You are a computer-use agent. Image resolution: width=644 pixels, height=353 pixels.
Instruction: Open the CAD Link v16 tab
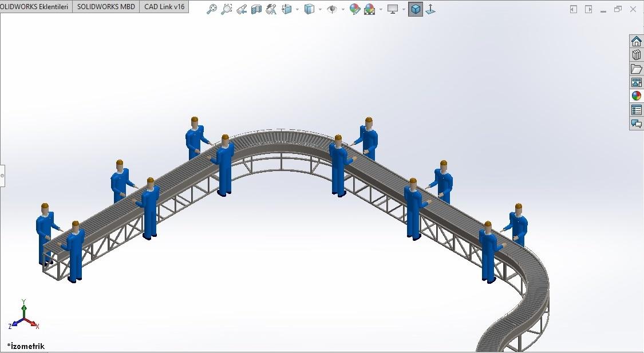164,6
